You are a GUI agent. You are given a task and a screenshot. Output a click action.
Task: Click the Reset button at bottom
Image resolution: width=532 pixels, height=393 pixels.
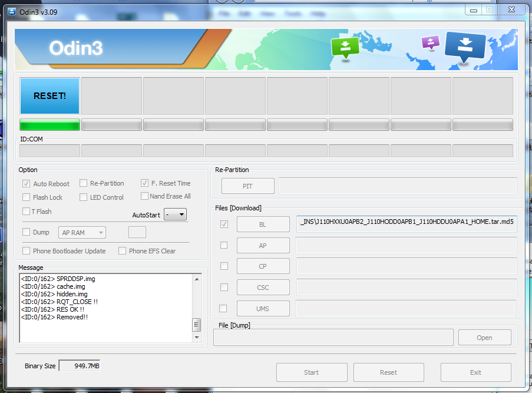tap(388, 372)
